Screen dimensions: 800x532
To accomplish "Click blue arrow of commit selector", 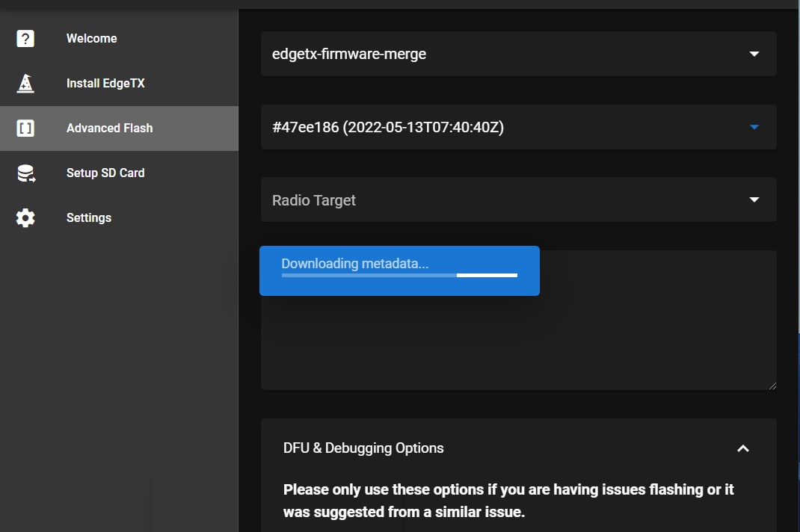I will pyautogui.click(x=754, y=127).
